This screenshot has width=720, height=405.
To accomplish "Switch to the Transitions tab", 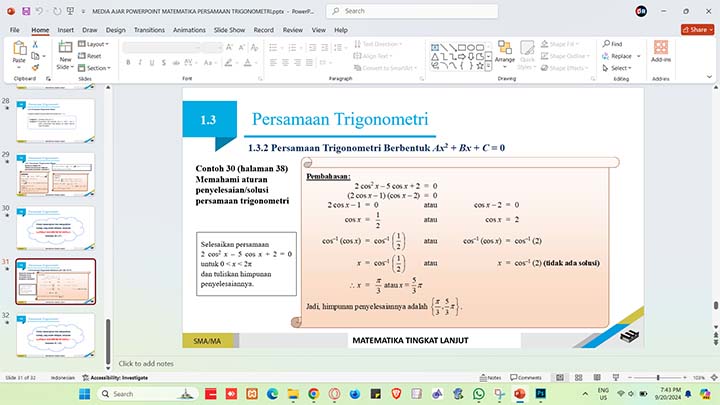I will pos(149,30).
